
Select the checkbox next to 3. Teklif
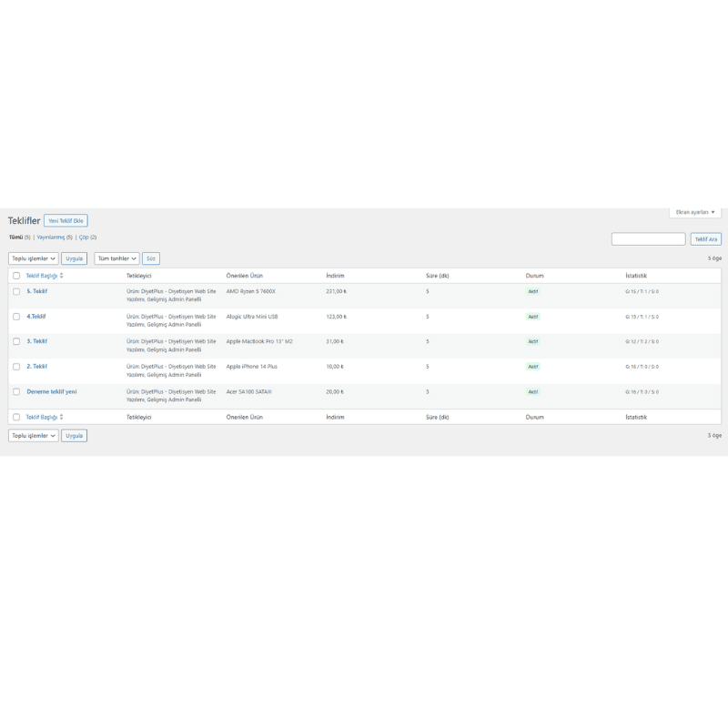16,341
